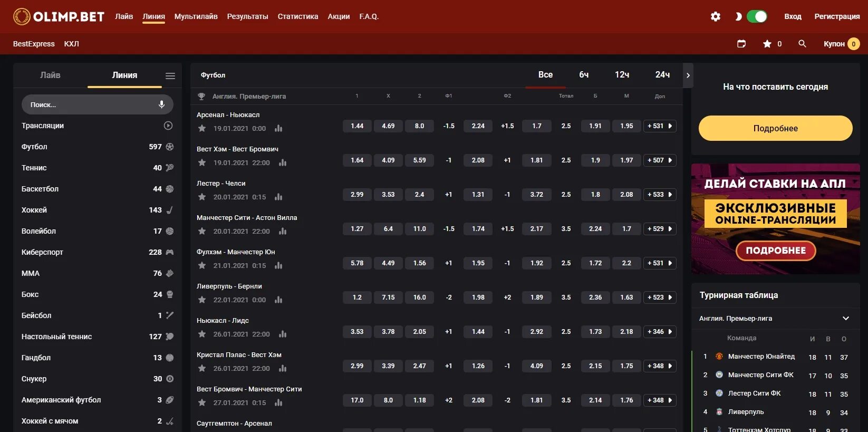This screenshot has height=432, width=868.
Task: Click the Поиск search field
Action: (x=98, y=104)
